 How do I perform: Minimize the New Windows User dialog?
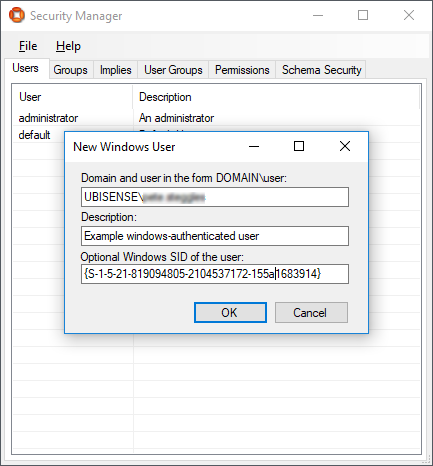[254, 146]
